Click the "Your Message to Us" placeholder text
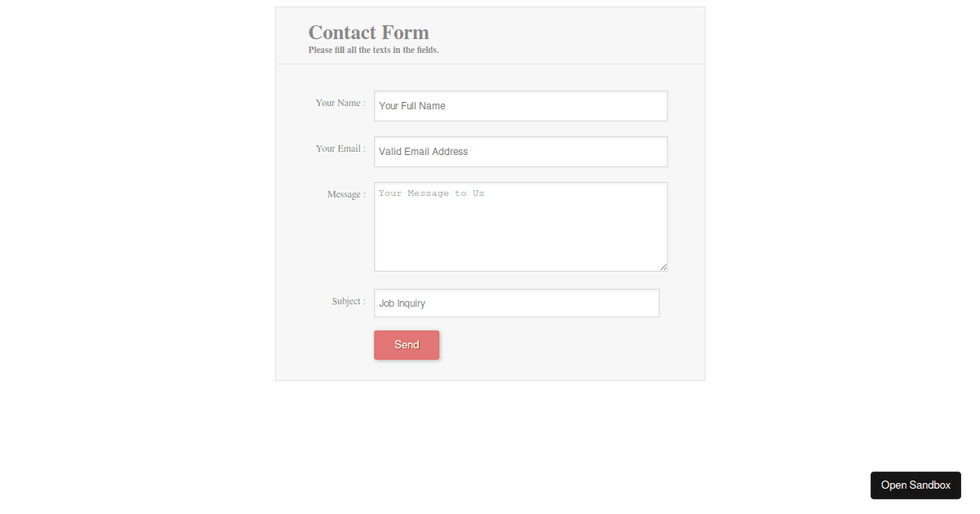 pyautogui.click(x=431, y=193)
